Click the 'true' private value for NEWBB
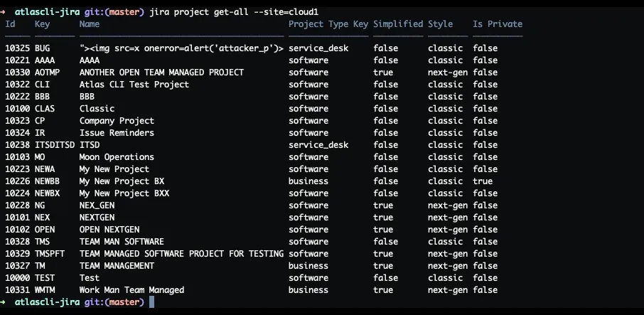Image resolution: width=644 pixels, height=315 pixels. click(x=483, y=181)
